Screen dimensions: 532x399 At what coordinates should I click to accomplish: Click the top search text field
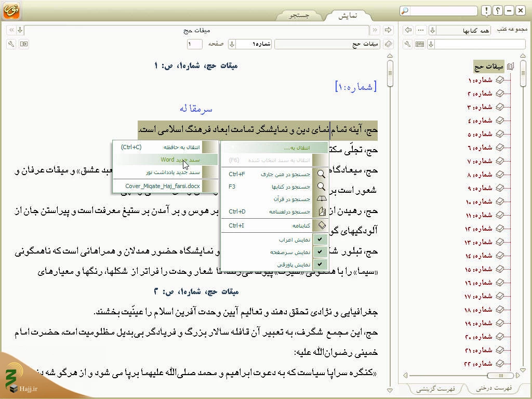[443, 11]
